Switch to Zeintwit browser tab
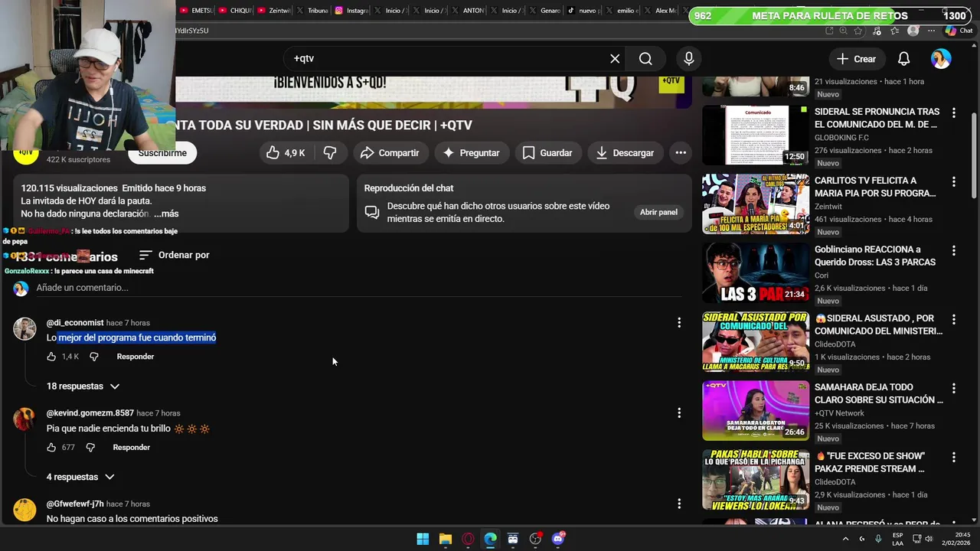980x551 pixels. coord(274,11)
